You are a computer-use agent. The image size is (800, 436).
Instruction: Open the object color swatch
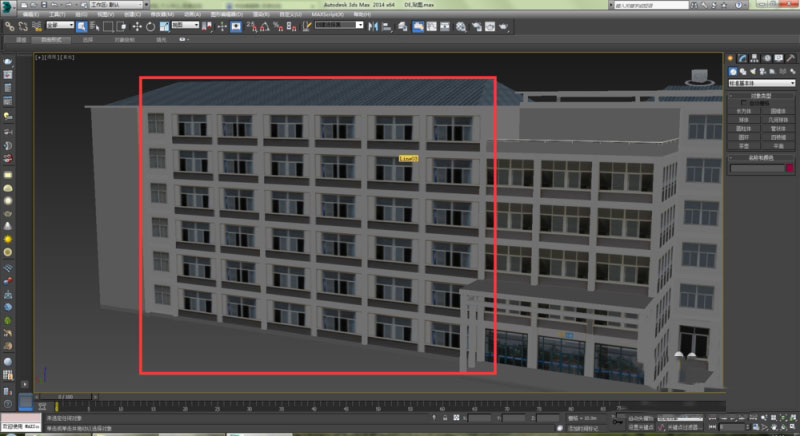[x=790, y=168]
